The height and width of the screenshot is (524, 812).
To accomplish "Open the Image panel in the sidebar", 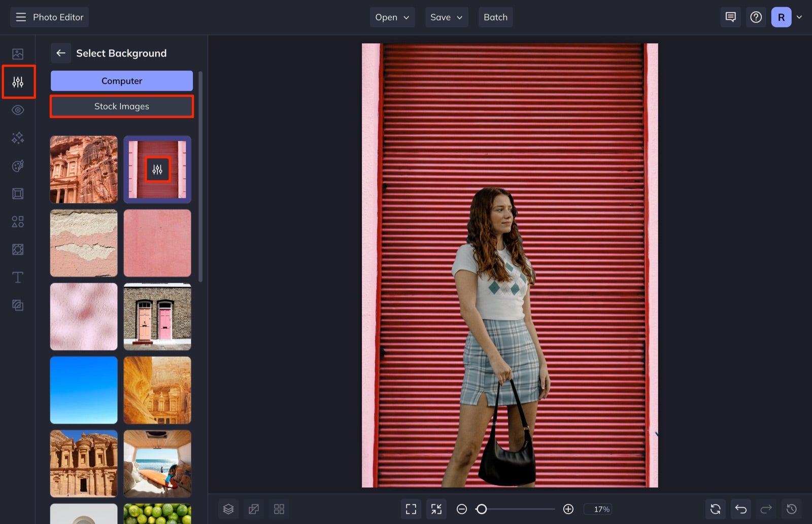I will point(18,53).
